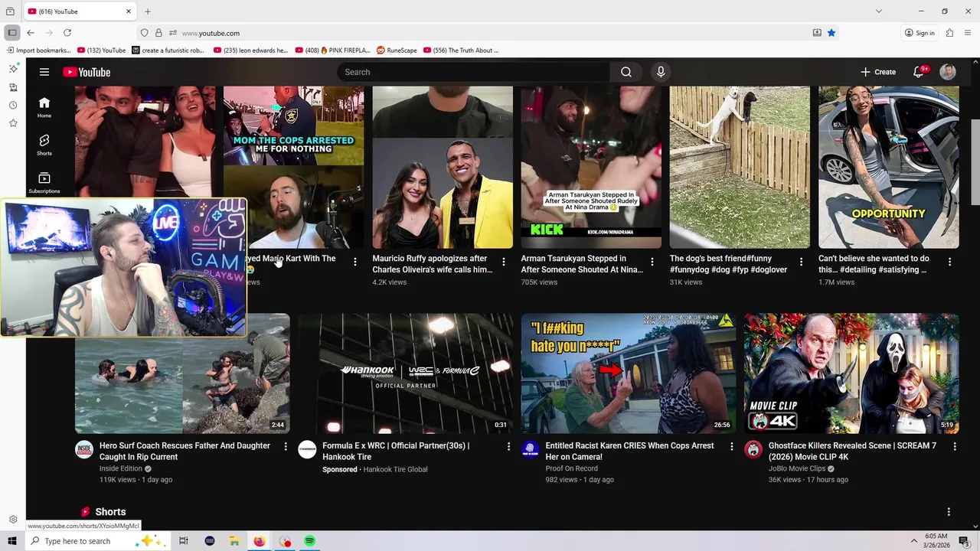The width and height of the screenshot is (980, 551).
Task: Open the leon edwards bookmark
Action: tap(250, 51)
